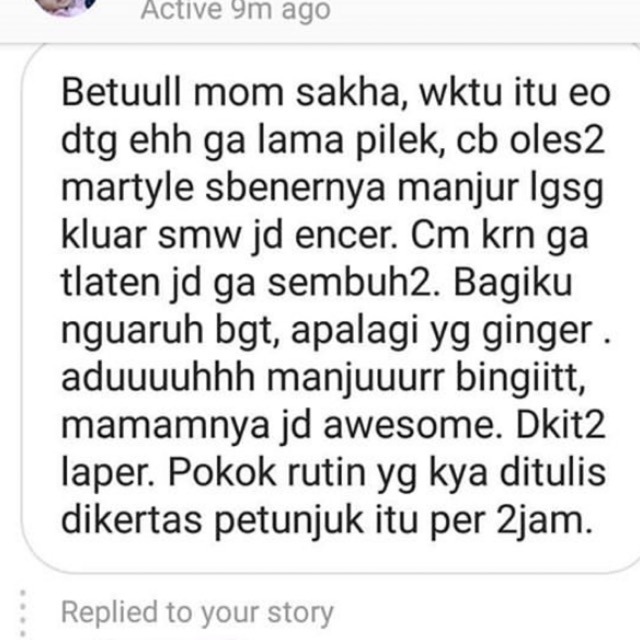Click the word 'sembuh2.' in the message

pos(355,283)
